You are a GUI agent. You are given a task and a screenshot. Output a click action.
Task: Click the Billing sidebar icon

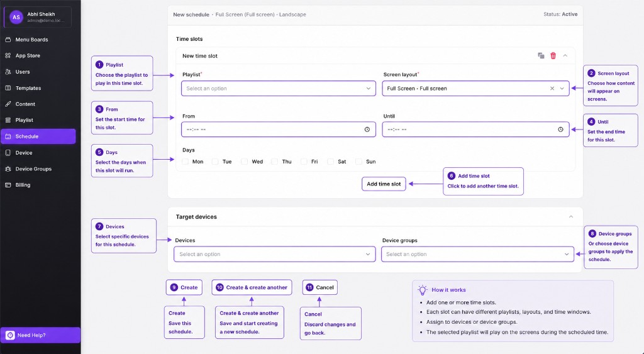[8, 185]
